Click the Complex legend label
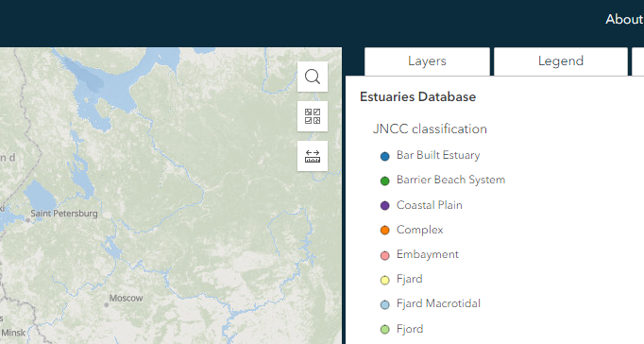 pos(420,230)
